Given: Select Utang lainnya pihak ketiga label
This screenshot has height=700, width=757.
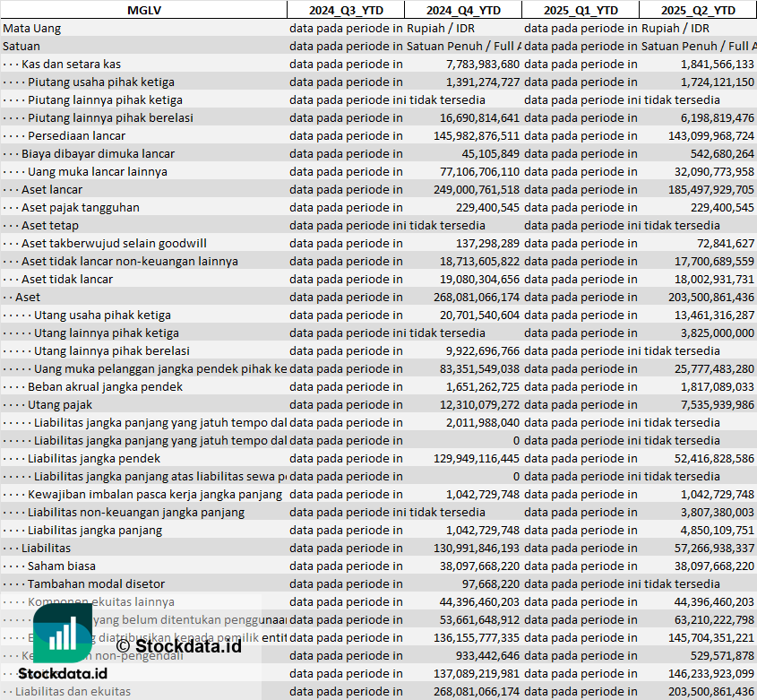Looking at the screenshot, I should click(107, 333).
